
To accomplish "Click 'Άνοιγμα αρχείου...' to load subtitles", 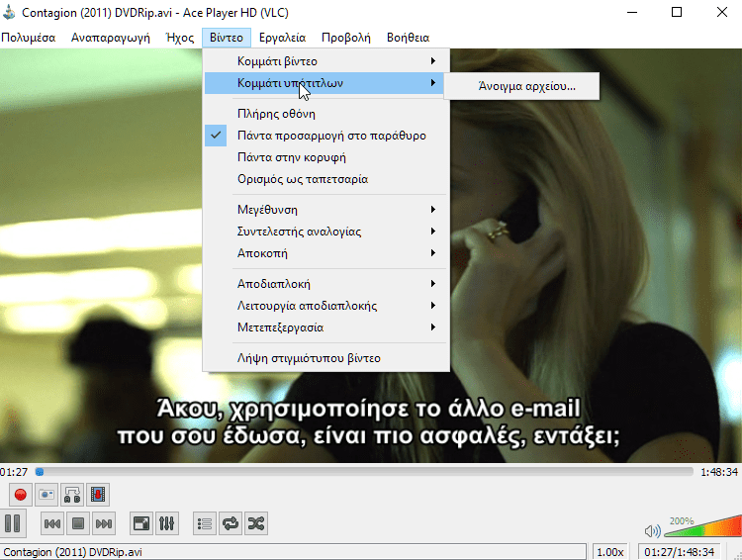I will click(525, 86).
